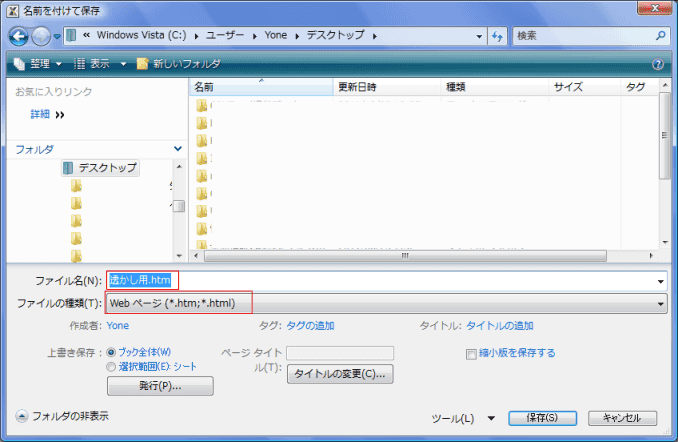Click タグの追加 to add tags
This screenshot has width=678, height=442.
coord(310,326)
